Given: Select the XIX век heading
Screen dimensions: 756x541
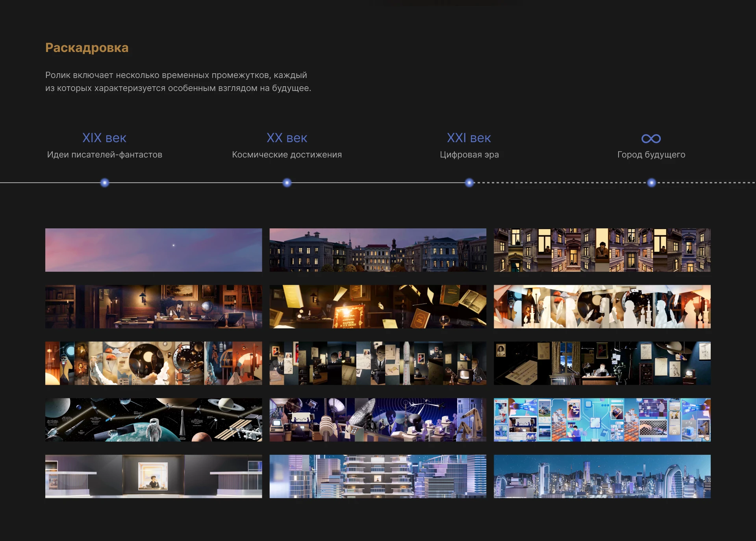Looking at the screenshot, I should pyautogui.click(x=104, y=138).
